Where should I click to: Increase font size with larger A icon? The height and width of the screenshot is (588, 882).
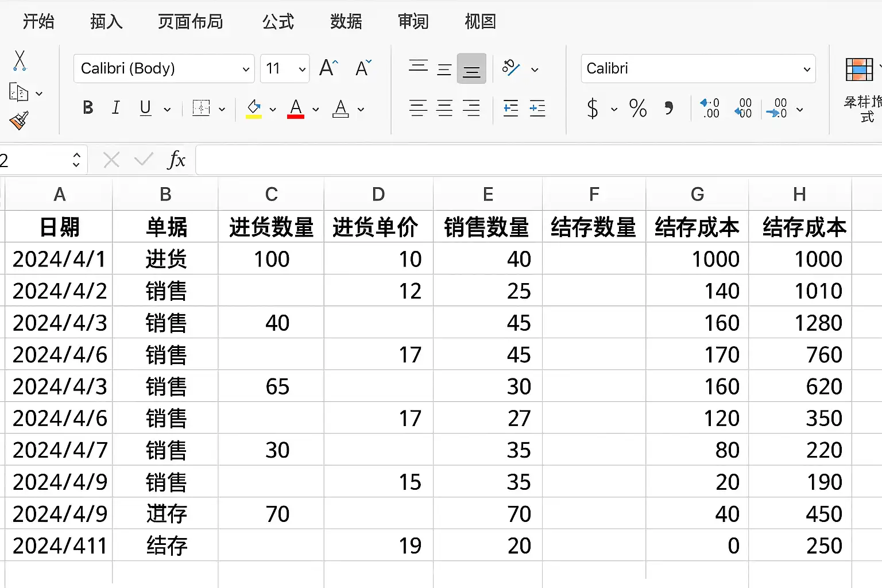[328, 68]
